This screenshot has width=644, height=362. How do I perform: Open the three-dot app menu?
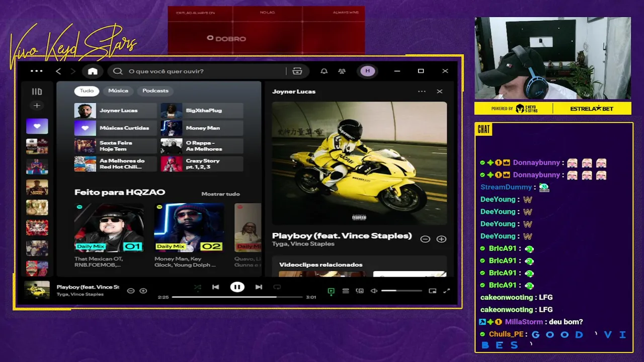[x=37, y=71]
